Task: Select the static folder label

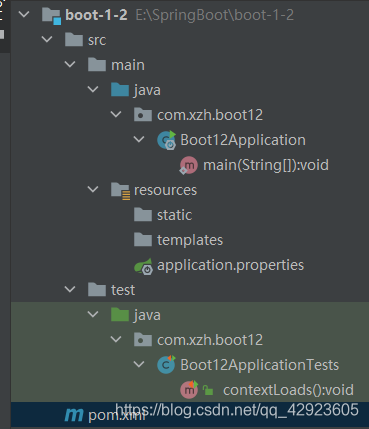Action: 175,215
